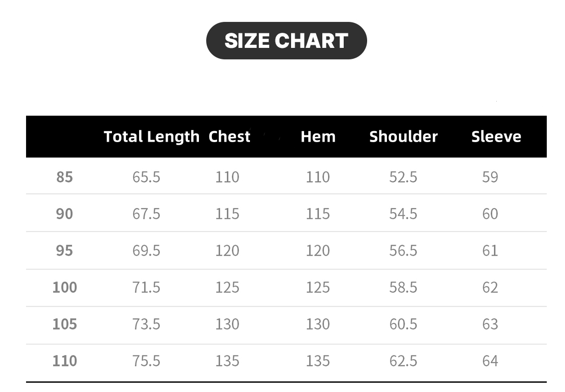565x392 pixels.
Task: Click sleeve value 64
Action: coord(491,361)
